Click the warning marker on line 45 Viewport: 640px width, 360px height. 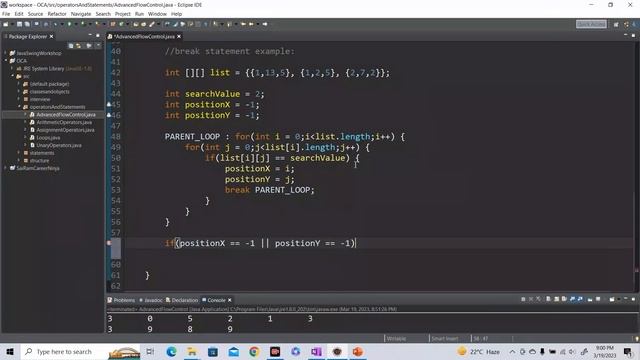(x=109, y=104)
